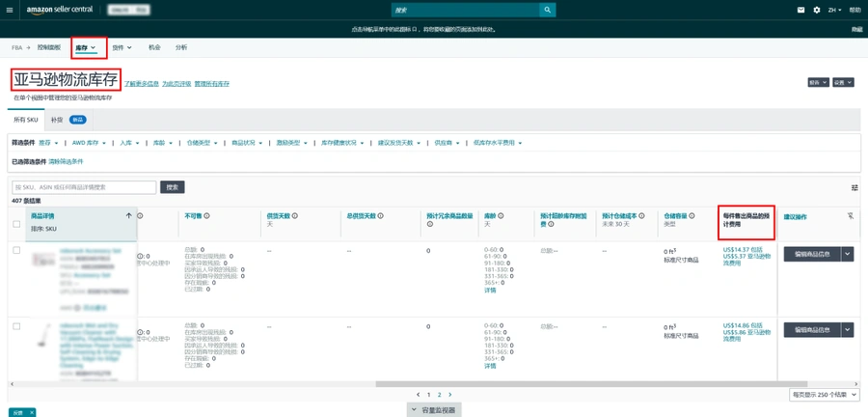Click the info icon next to 总供货天数
The height and width of the screenshot is (417, 868).
tap(381, 215)
